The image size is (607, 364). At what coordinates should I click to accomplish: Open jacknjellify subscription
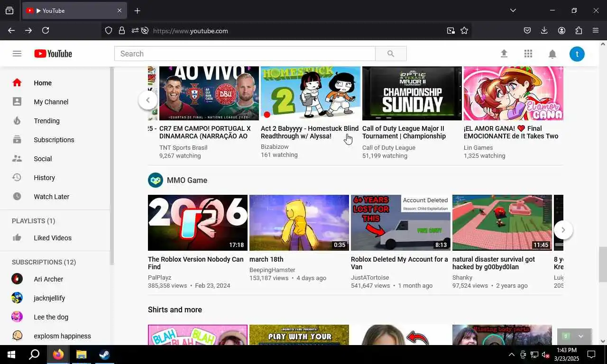(x=55, y=298)
